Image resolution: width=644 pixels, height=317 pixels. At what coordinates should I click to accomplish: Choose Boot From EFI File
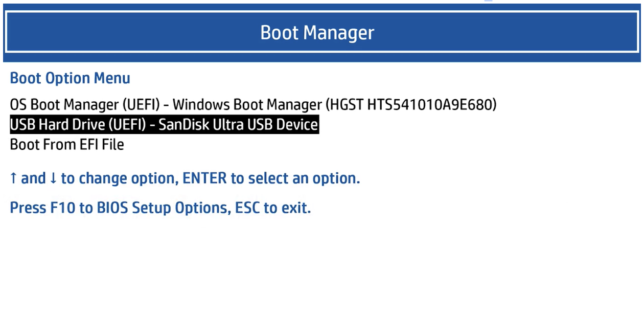66,145
